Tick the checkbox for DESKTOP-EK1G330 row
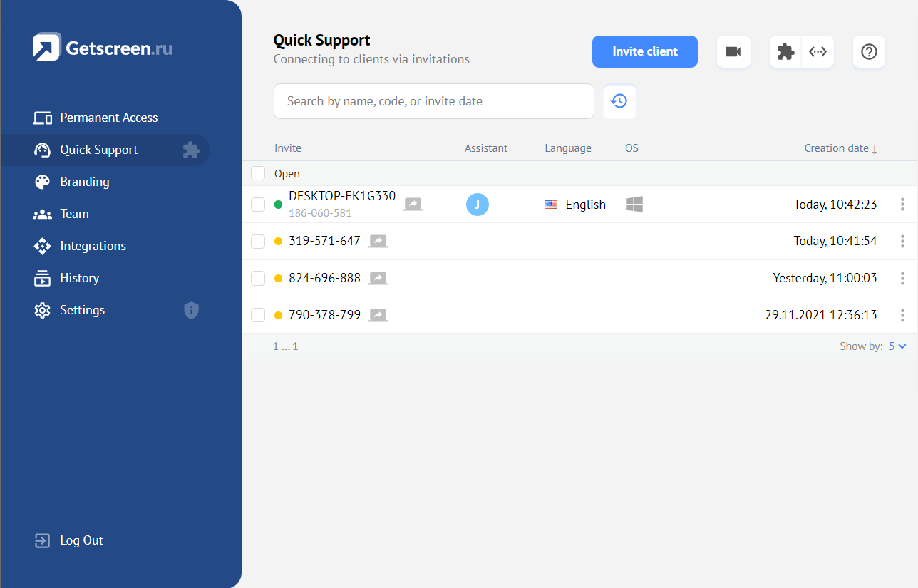 click(x=258, y=205)
